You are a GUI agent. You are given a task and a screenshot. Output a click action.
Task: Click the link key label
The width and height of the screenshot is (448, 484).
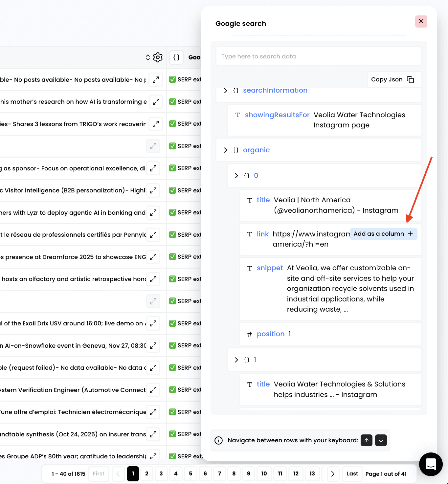pyautogui.click(x=263, y=234)
